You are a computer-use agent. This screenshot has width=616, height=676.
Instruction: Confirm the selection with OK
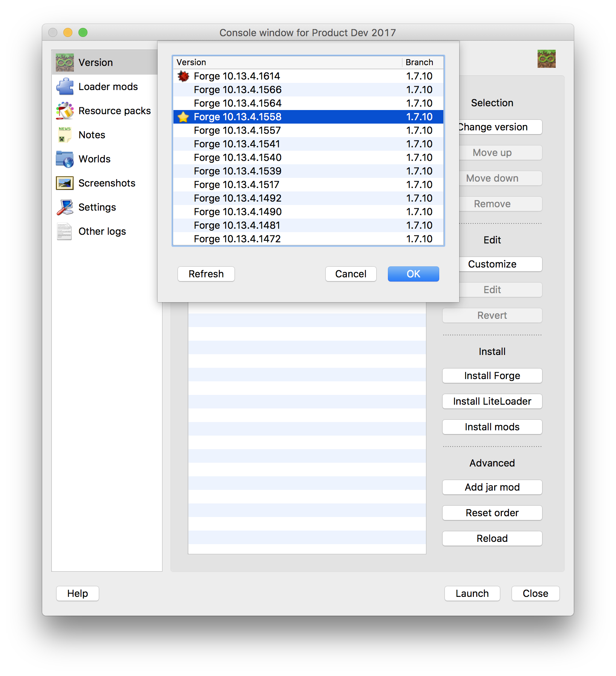coord(414,274)
